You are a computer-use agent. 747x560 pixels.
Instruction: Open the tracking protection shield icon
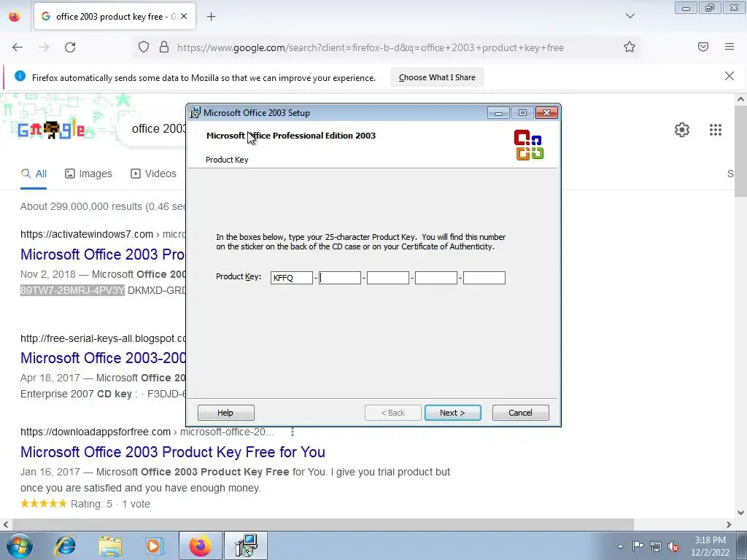pos(144,47)
